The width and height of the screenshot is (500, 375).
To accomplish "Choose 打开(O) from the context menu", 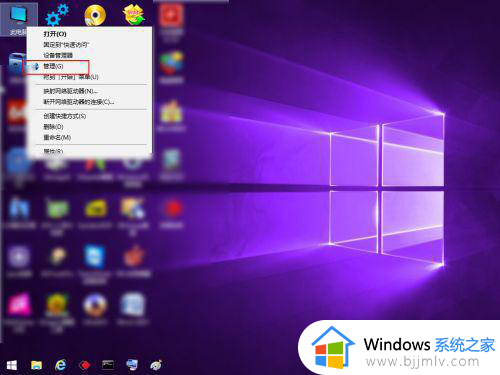I will [x=55, y=34].
